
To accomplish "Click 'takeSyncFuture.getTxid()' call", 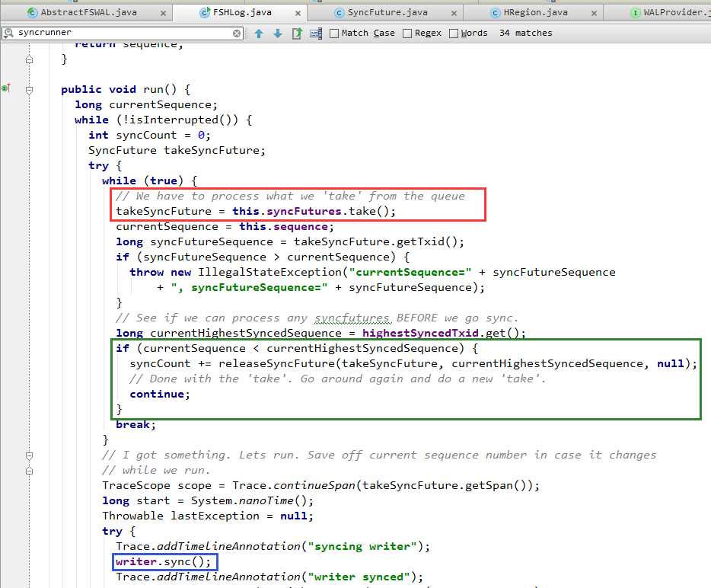I will tap(376, 241).
